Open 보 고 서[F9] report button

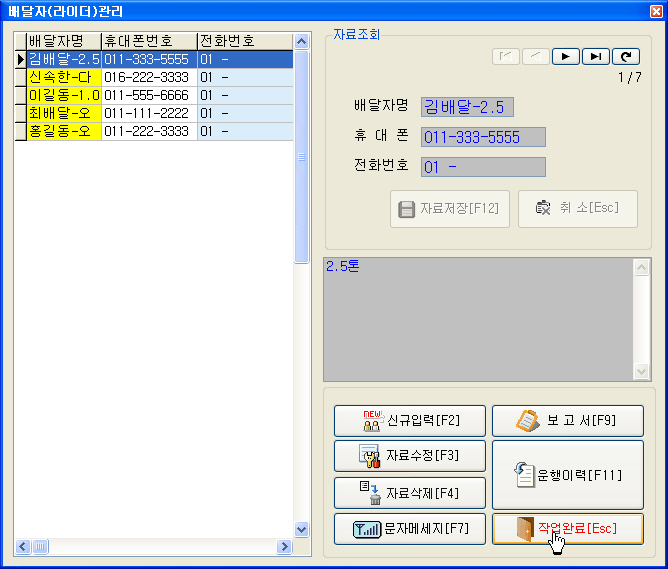pos(568,421)
